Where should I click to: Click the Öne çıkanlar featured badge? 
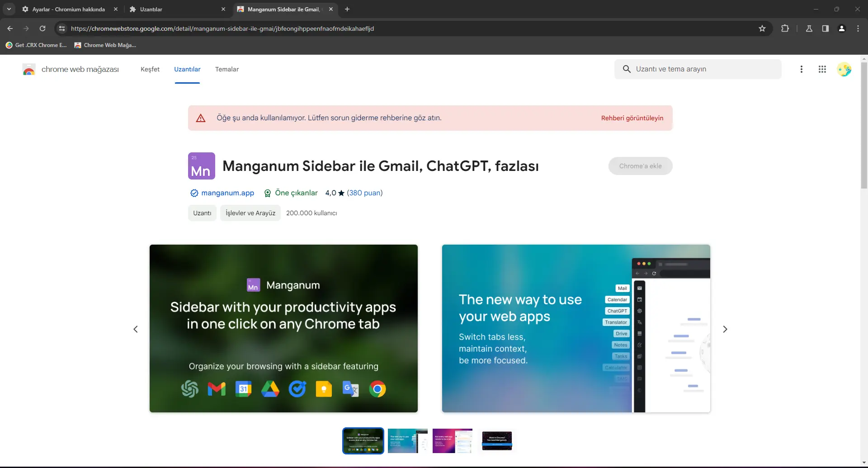tap(291, 193)
